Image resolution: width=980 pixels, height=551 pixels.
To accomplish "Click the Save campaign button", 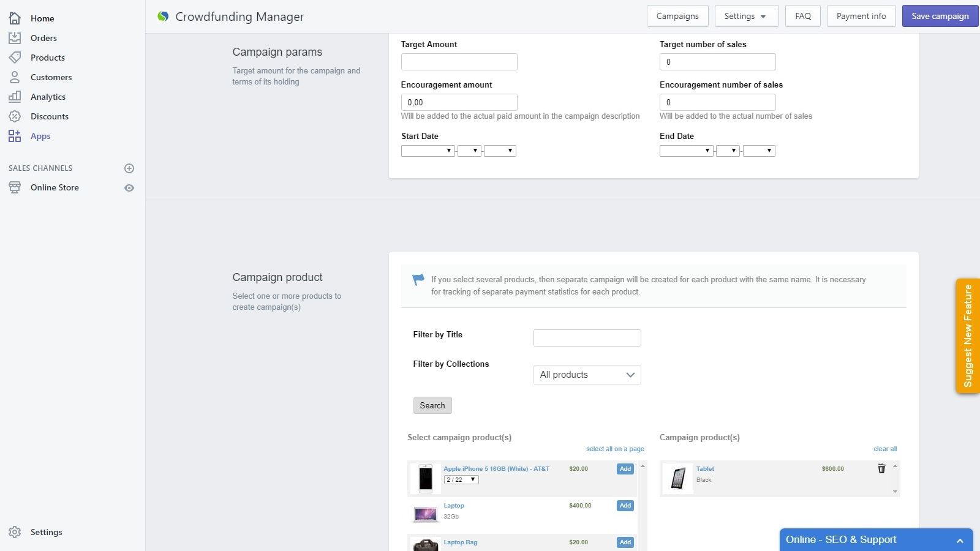I will [x=940, y=16].
